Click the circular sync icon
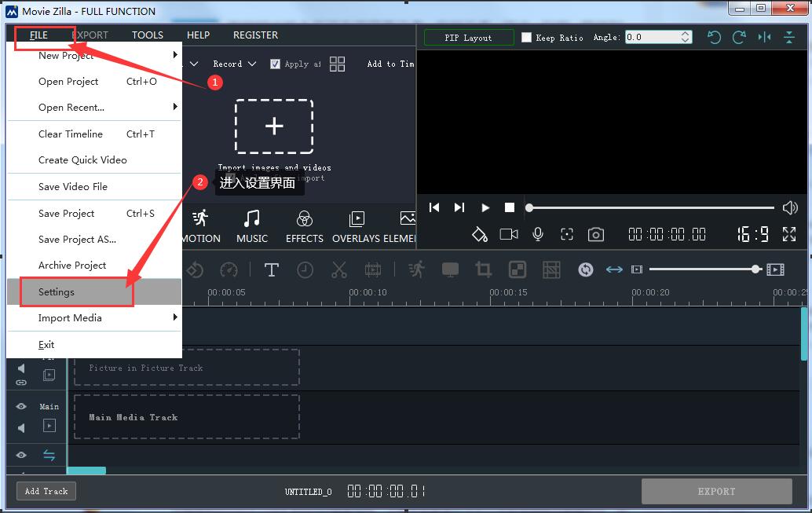This screenshot has height=513, width=812. point(586,269)
